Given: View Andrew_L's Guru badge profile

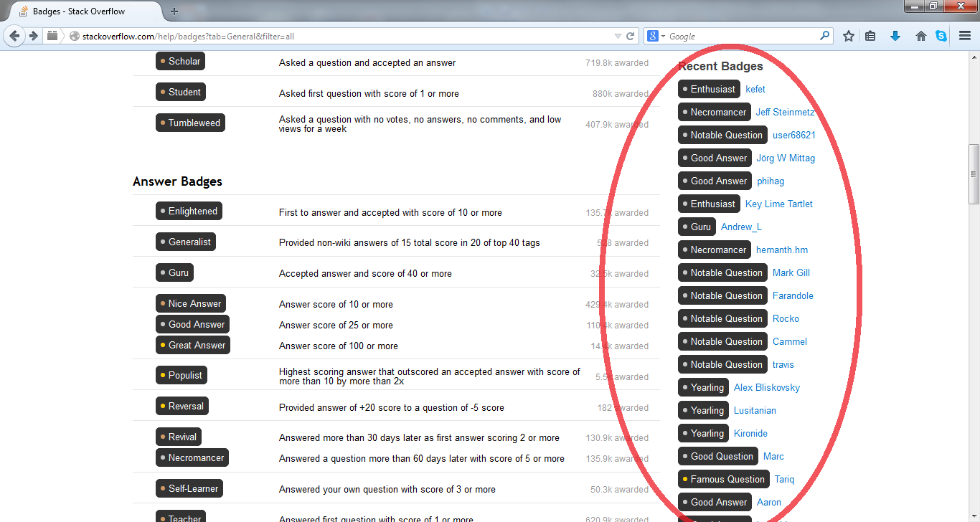Looking at the screenshot, I should pyautogui.click(x=741, y=227).
